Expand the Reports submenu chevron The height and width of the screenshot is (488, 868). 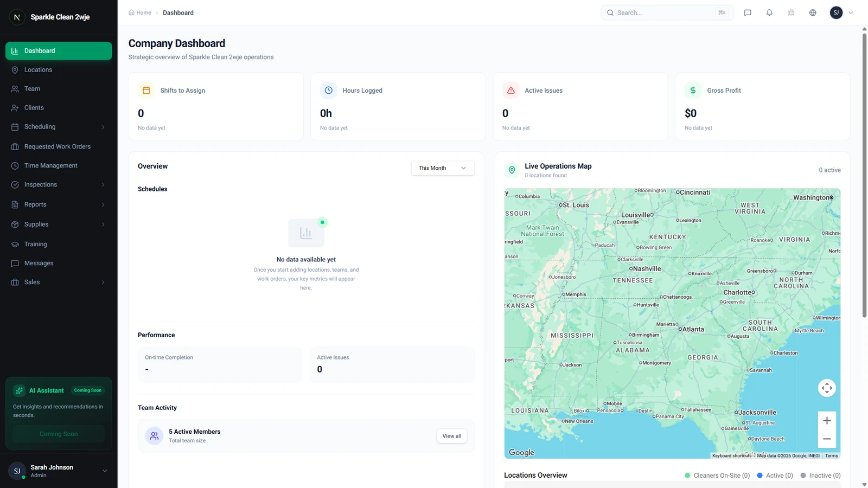[103, 204]
